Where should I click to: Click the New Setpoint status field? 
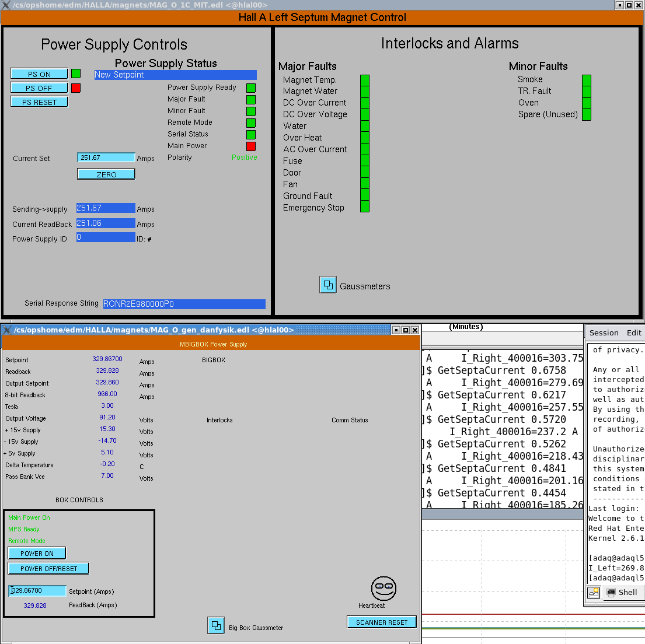coord(176,75)
